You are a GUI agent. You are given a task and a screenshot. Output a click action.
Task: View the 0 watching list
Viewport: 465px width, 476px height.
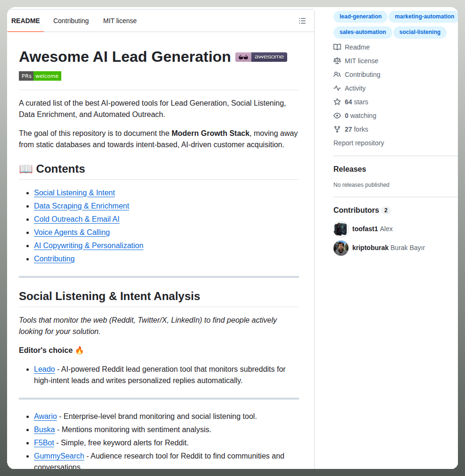pyautogui.click(x=360, y=116)
